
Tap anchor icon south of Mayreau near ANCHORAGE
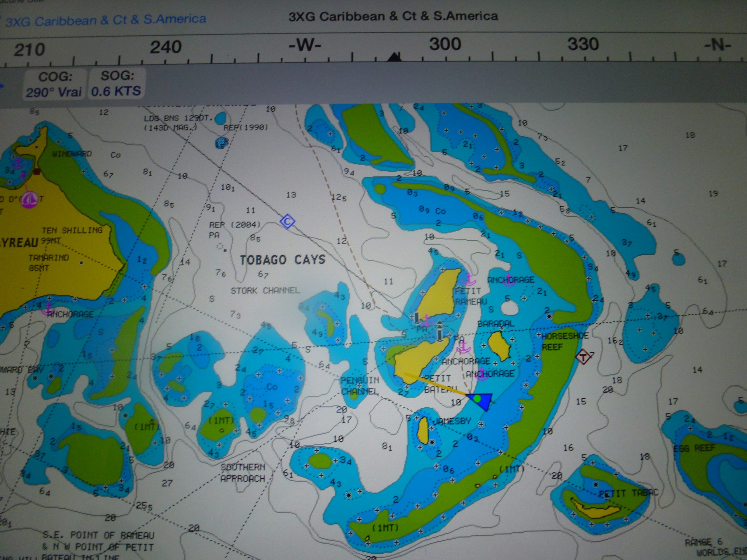click(48, 308)
